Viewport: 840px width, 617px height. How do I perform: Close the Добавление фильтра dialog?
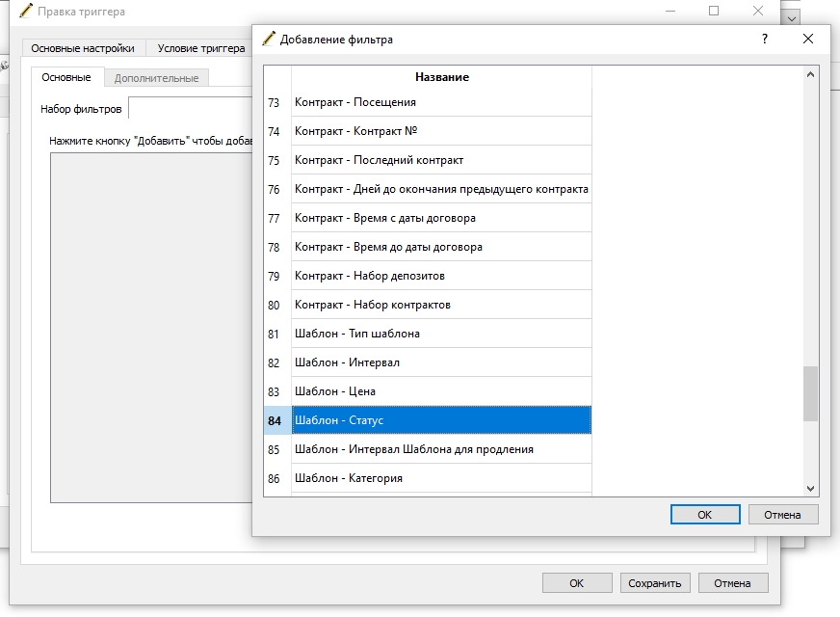pyautogui.click(x=808, y=39)
